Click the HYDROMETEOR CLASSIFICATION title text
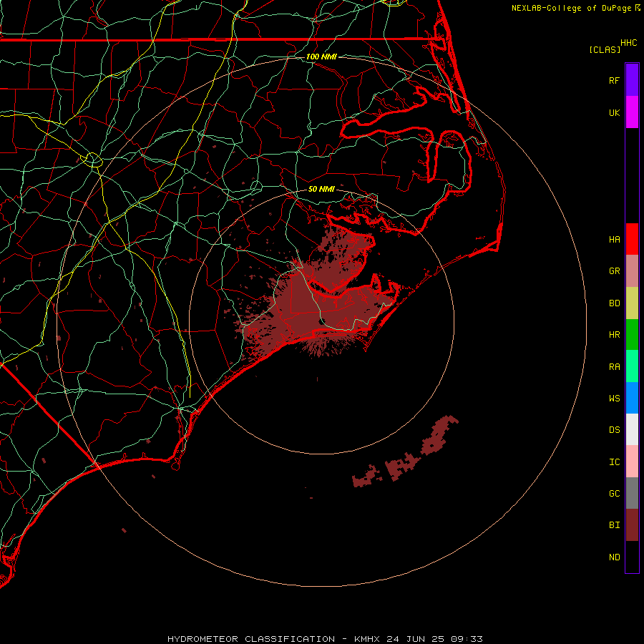The image size is (644, 644). [251, 639]
